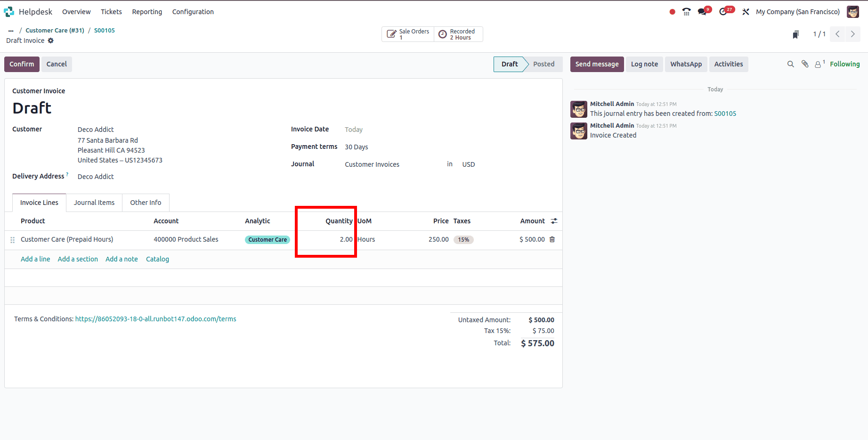Open the Reporting menu
This screenshot has height=440, width=868.
click(x=146, y=12)
